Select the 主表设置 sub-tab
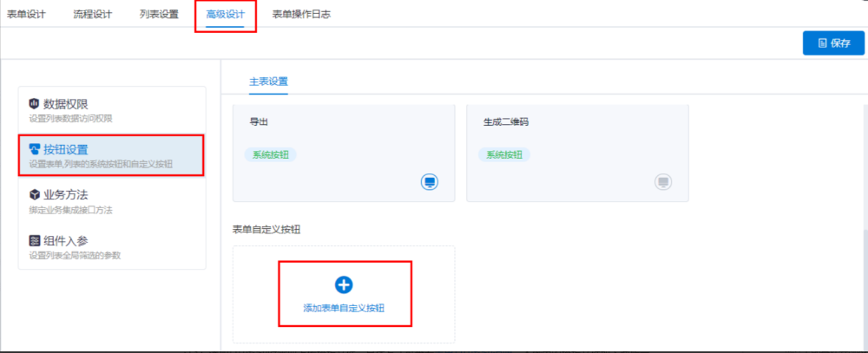 (x=268, y=82)
